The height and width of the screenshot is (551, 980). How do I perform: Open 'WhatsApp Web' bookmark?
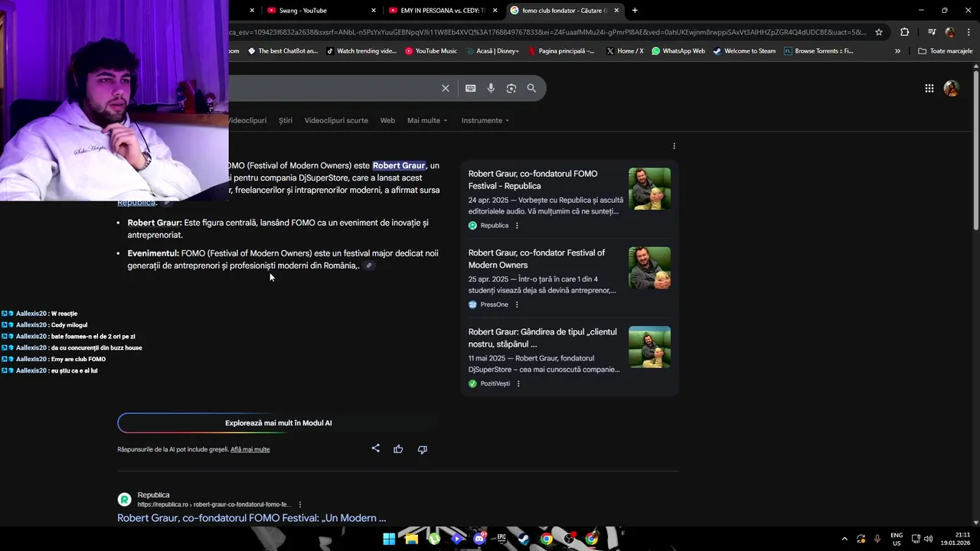678,51
